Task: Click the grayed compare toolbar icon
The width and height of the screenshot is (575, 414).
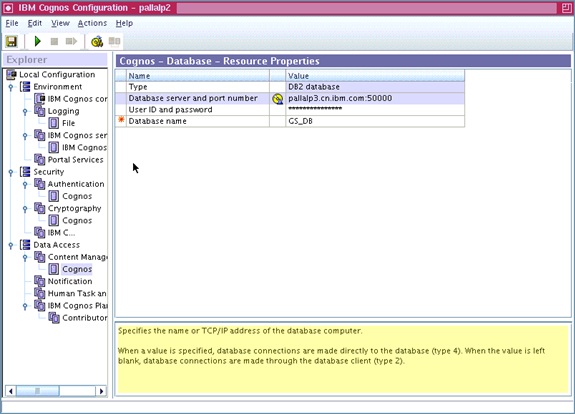Action: coord(114,41)
